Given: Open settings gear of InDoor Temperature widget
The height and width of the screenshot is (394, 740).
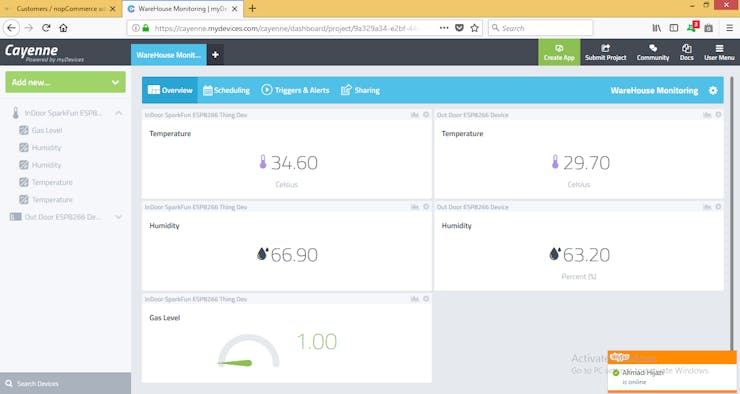Looking at the screenshot, I should tap(426, 115).
